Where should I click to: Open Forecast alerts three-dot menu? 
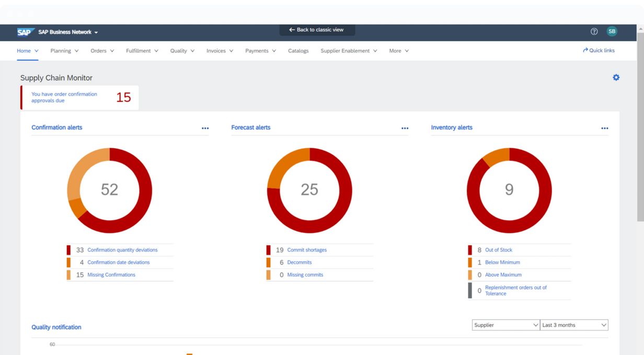(x=405, y=128)
